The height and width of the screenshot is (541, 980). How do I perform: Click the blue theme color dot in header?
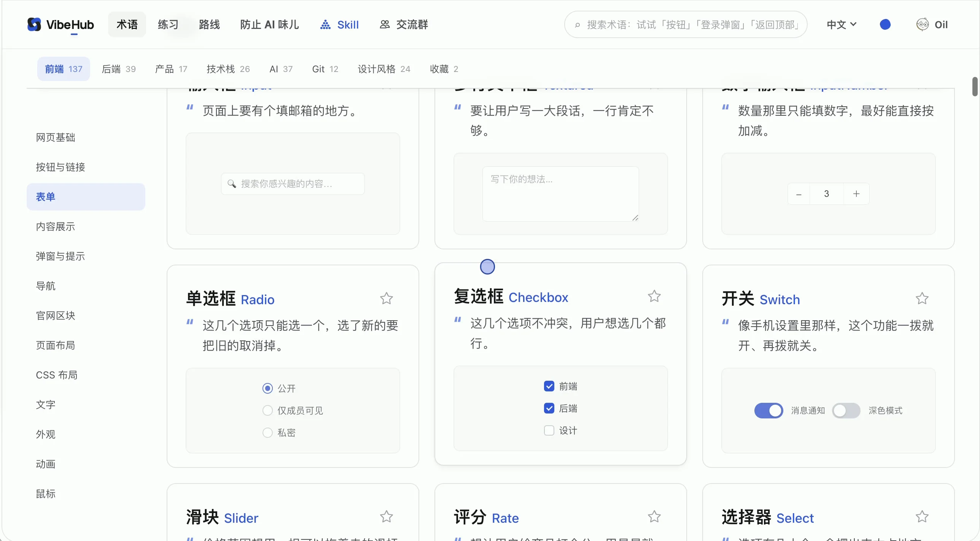tap(885, 25)
